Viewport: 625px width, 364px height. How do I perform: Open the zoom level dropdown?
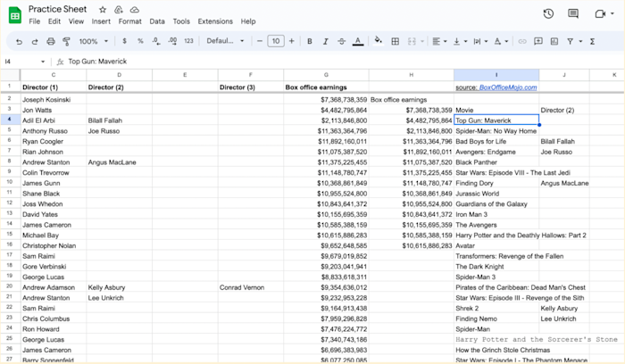[x=94, y=41]
